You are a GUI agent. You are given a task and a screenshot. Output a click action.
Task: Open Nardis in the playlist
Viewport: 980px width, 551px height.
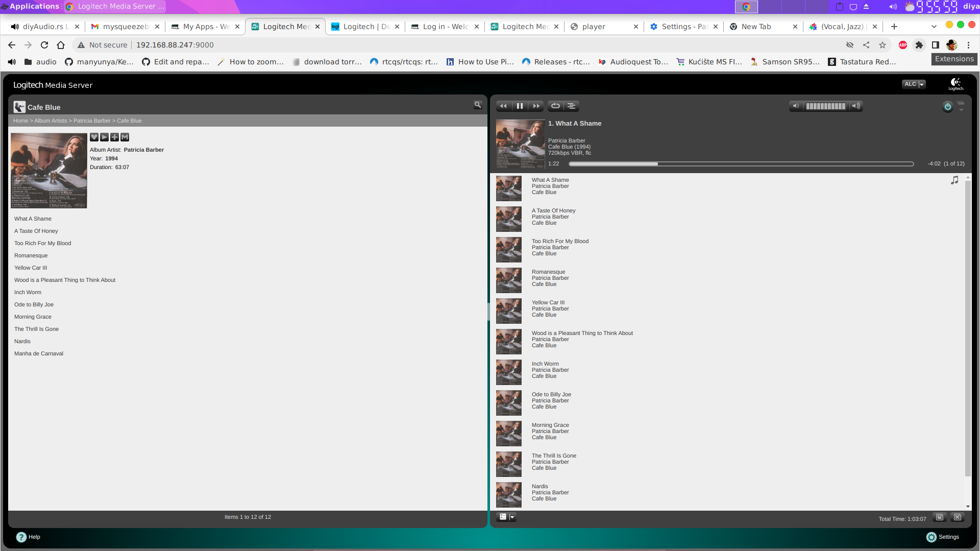540,487
